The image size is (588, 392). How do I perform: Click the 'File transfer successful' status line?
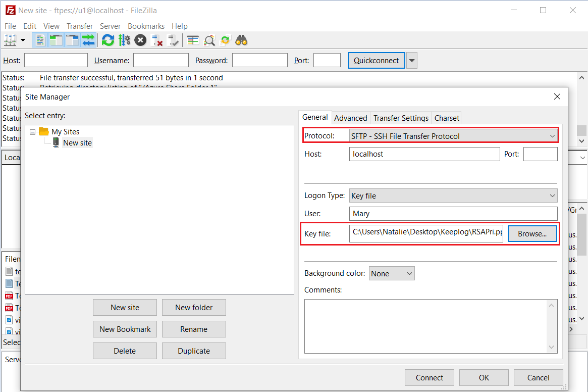pyautogui.click(x=131, y=78)
